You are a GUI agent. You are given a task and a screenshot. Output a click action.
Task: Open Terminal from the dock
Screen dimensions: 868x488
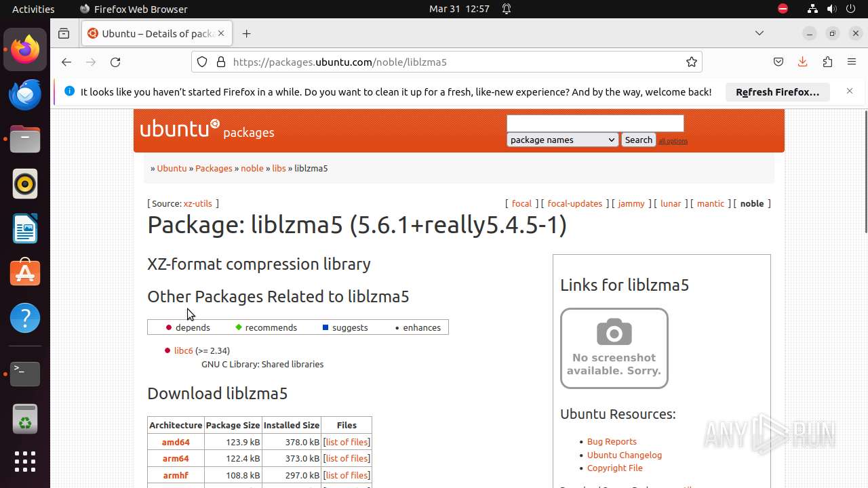(x=25, y=373)
